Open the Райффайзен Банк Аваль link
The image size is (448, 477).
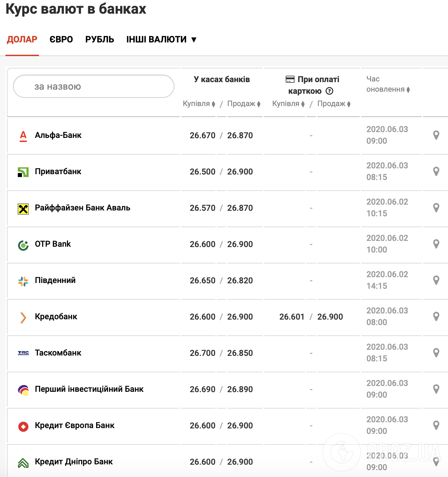(82, 208)
